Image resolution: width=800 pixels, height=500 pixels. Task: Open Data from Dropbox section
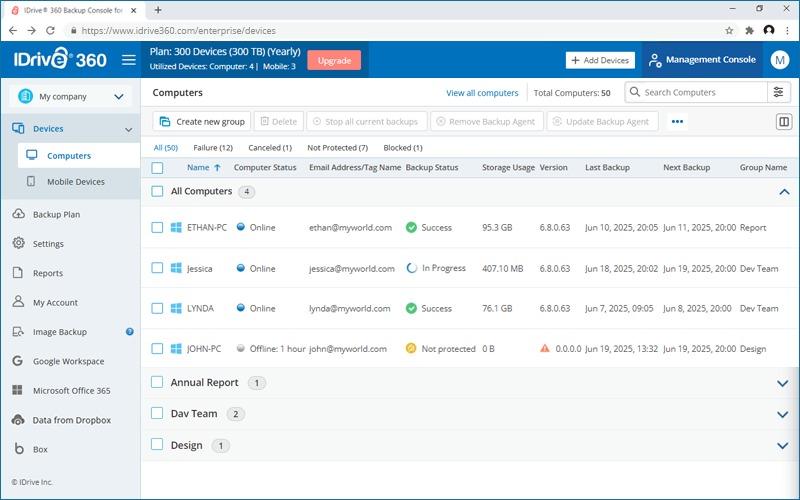(71, 420)
